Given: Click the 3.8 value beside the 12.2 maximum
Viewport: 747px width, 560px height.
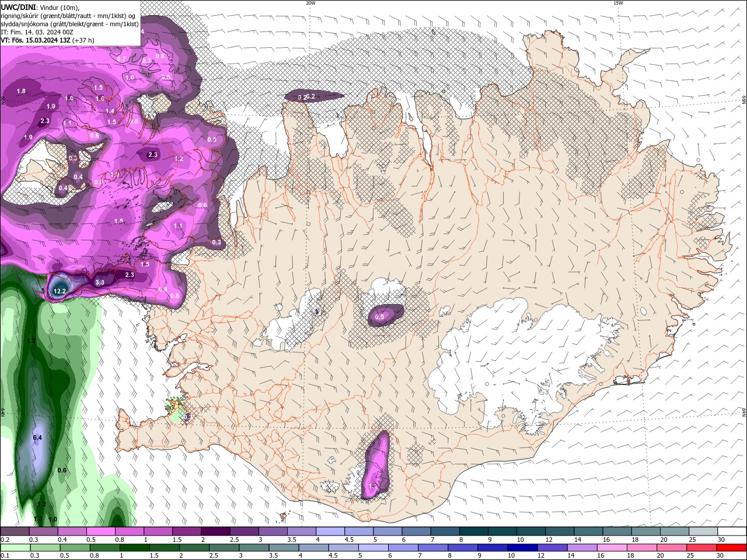Looking at the screenshot, I should click(100, 282).
